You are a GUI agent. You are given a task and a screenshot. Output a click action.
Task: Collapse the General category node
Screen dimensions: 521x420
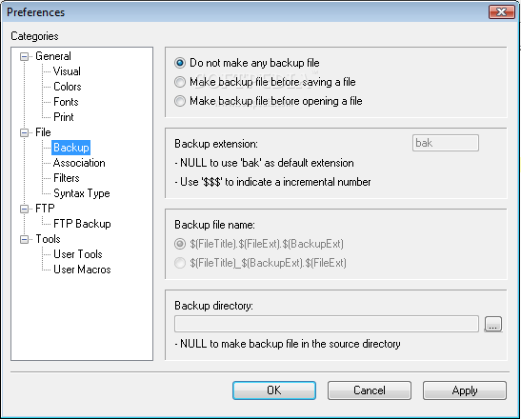coord(24,57)
